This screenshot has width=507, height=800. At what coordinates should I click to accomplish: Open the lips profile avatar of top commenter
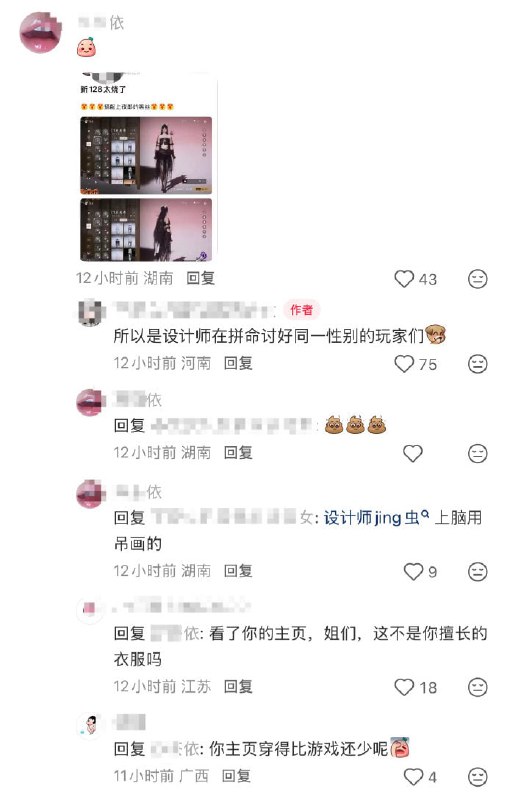tap(40, 32)
